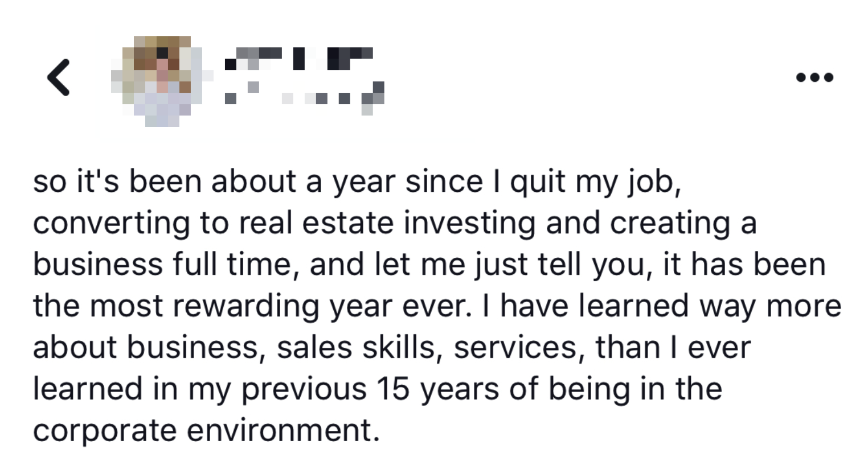868x461 pixels.
Task: Click the phrase "than I ever"
Action: pos(673,348)
